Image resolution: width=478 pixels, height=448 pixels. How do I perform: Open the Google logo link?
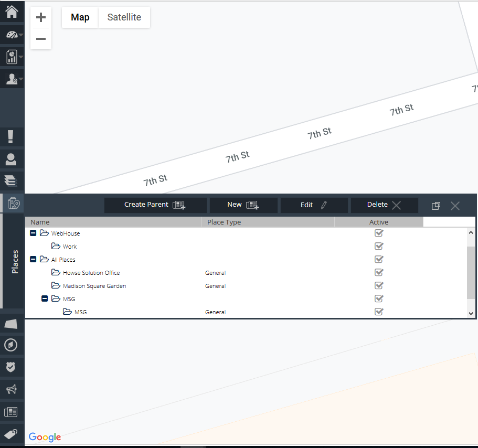click(x=45, y=437)
